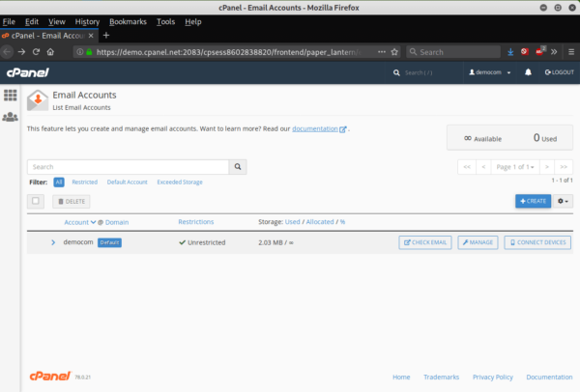Sort by Domain column
Screen dimensions: 580x392
tap(117, 222)
